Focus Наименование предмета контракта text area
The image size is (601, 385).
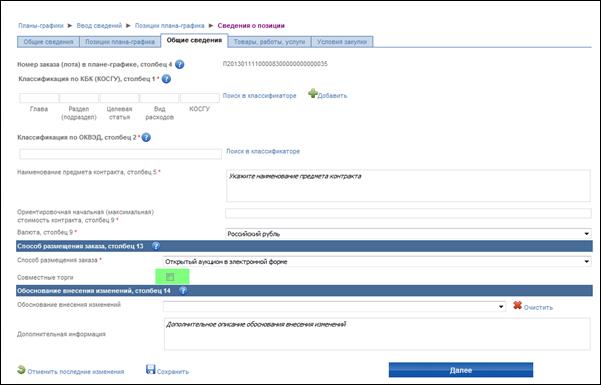408,186
